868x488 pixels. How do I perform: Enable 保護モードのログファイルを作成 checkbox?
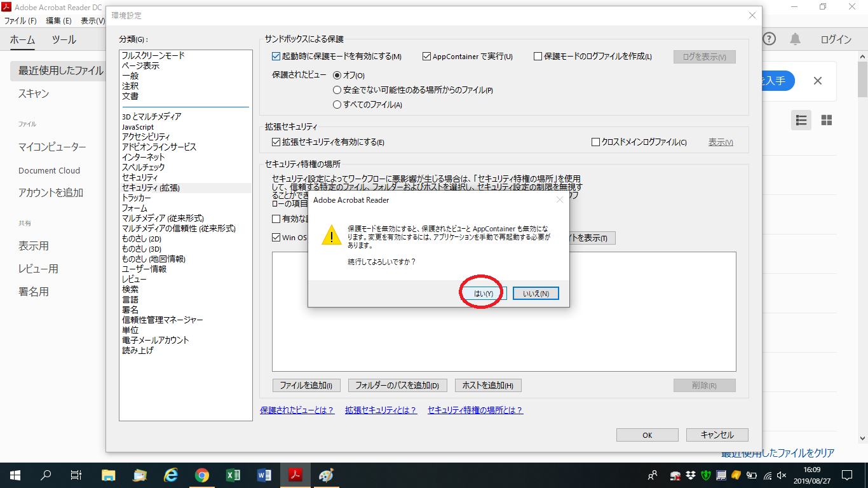pos(538,57)
